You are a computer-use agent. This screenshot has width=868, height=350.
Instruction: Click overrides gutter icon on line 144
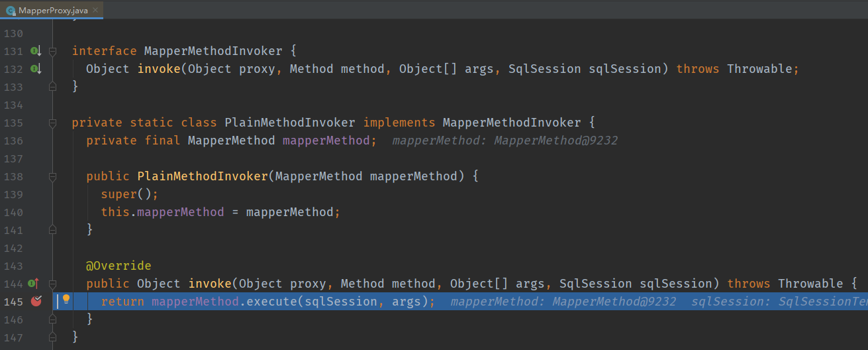34,284
